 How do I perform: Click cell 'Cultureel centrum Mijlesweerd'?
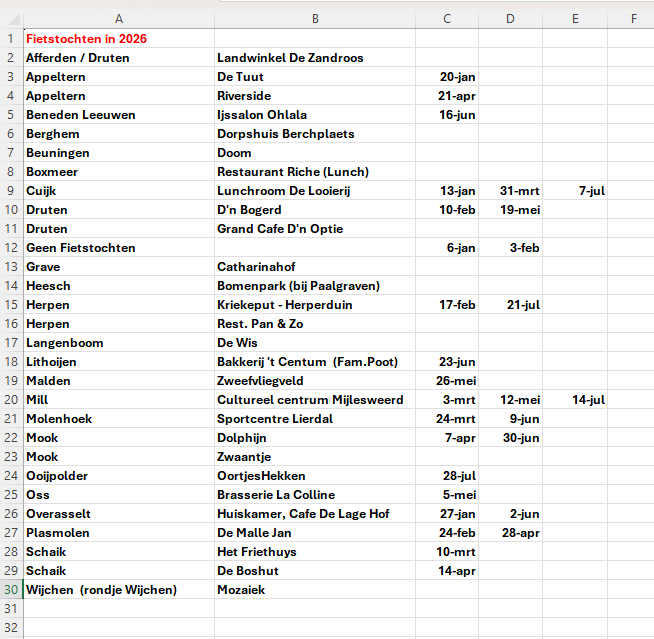pos(315,400)
